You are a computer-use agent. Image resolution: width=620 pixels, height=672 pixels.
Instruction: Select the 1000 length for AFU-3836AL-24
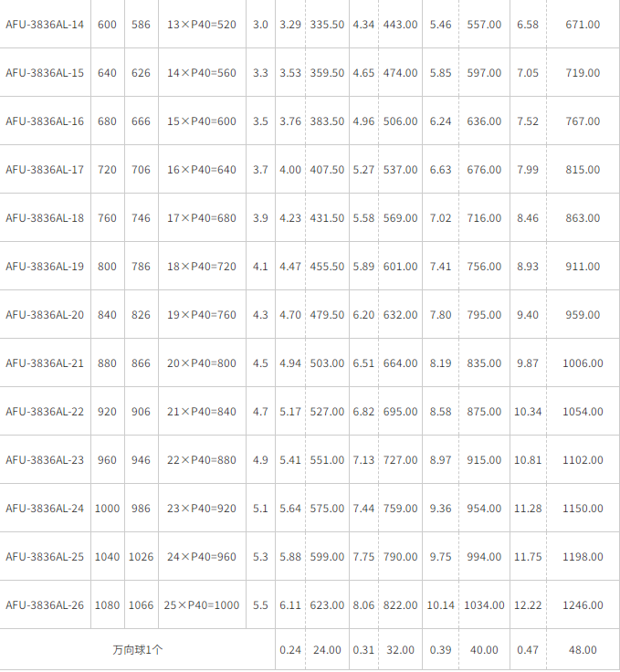coord(107,509)
